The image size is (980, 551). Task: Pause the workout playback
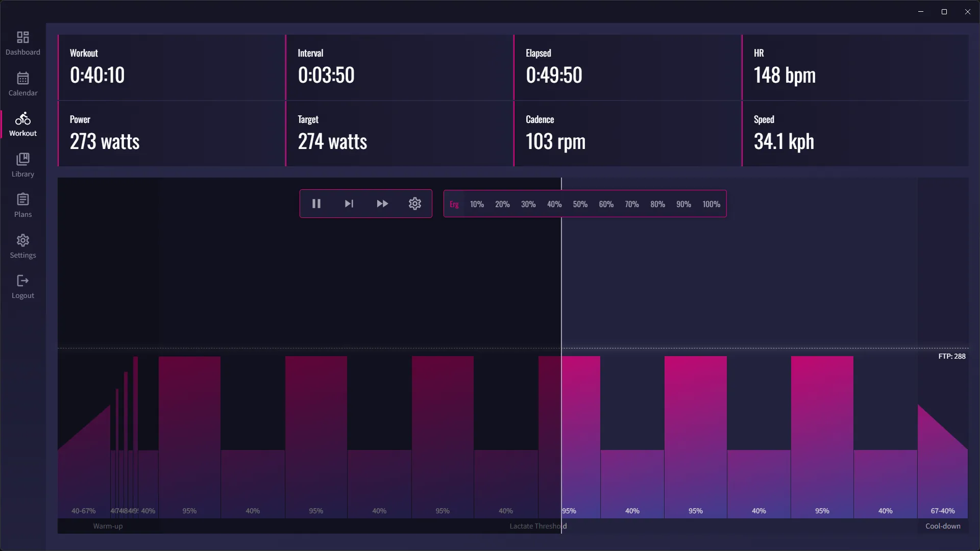[x=316, y=204]
